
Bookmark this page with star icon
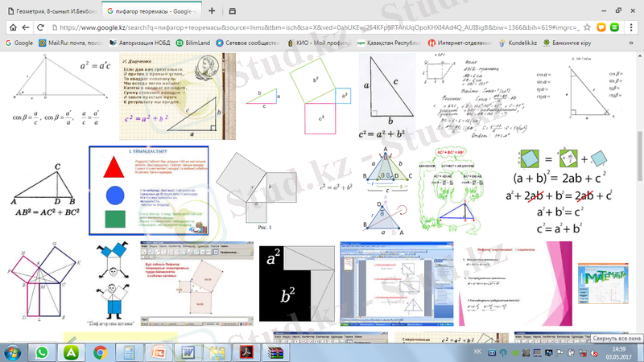point(587,27)
